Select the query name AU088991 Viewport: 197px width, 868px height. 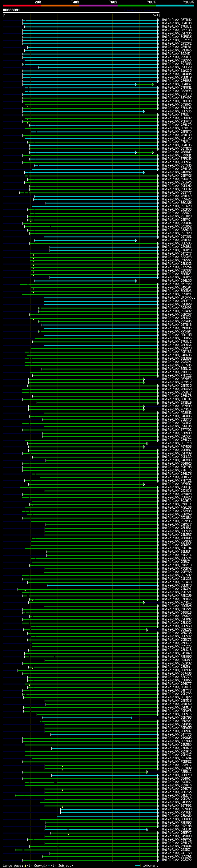(x=11, y=10)
